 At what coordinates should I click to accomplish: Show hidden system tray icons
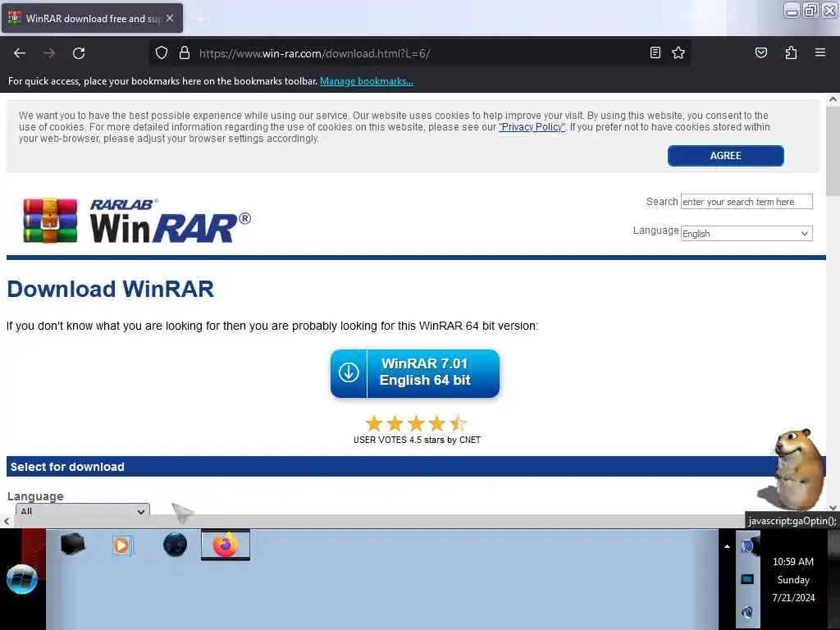[x=727, y=547]
